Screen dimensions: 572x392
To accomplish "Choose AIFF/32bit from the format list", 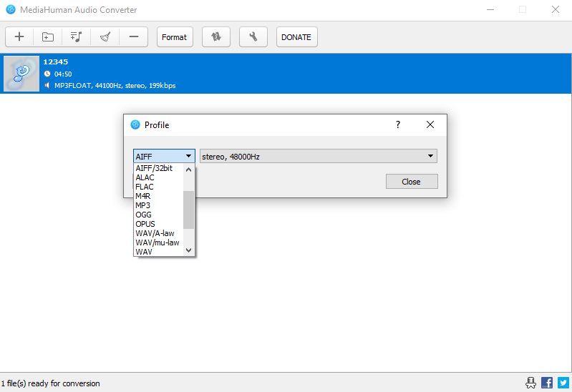I will point(159,168).
